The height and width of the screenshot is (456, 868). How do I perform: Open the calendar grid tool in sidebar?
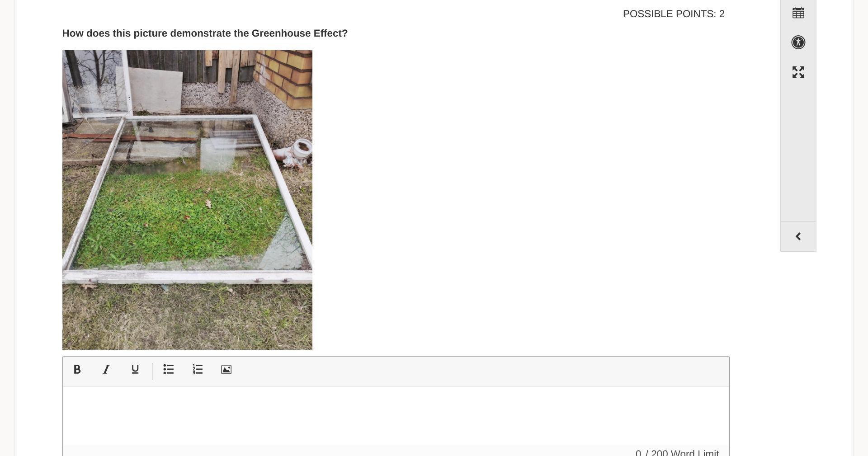(x=798, y=13)
